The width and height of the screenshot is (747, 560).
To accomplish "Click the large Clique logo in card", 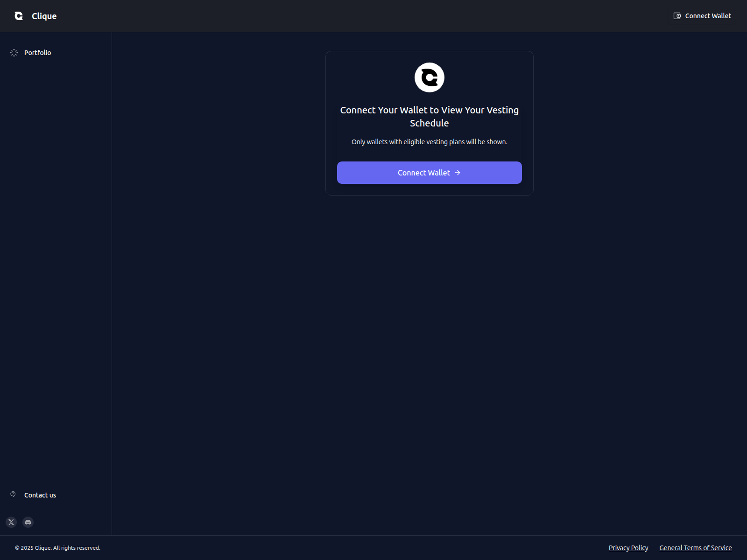I will click(x=430, y=77).
